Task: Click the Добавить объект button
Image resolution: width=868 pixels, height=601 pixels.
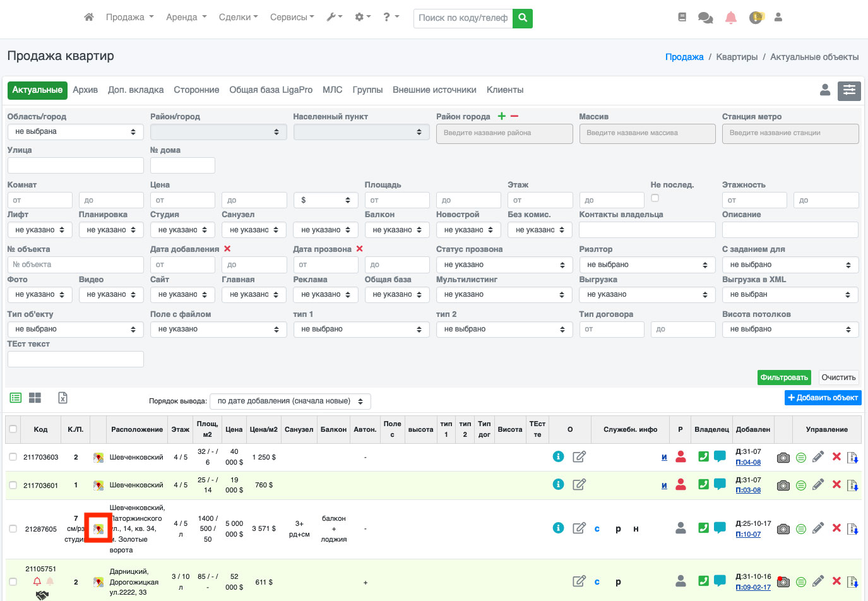Action: [x=823, y=398]
